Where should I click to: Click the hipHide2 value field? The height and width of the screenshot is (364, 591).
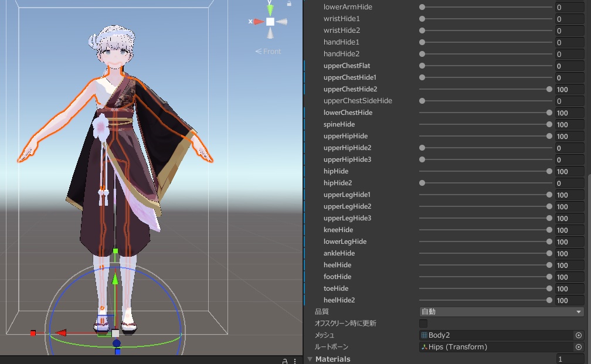click(x=570, y=183)
